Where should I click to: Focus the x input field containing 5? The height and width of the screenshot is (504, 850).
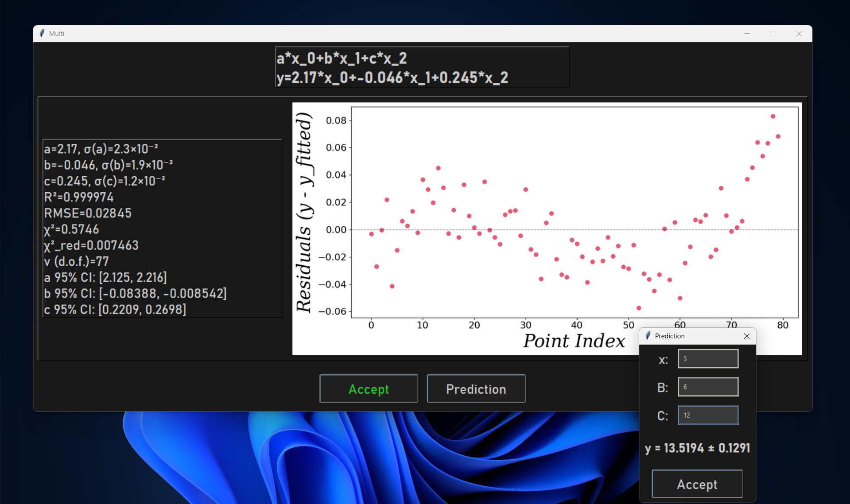(708, 359)
